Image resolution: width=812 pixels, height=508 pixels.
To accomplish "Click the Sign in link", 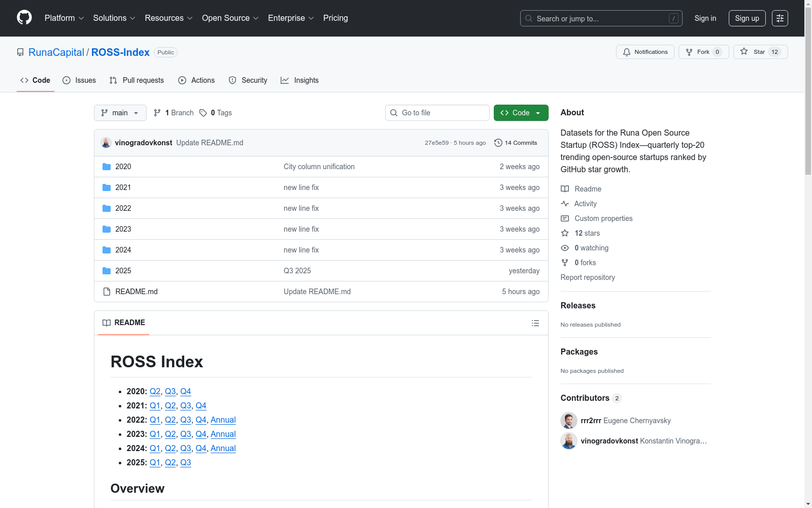I will point(705,18).
